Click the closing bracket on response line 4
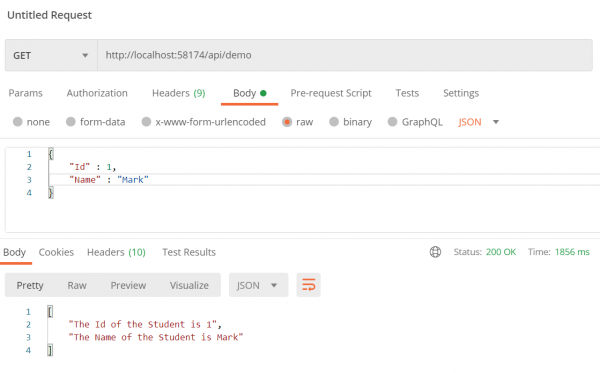Image resolution: width=600 pixels, height=373 pixels. tap(50, 350)
